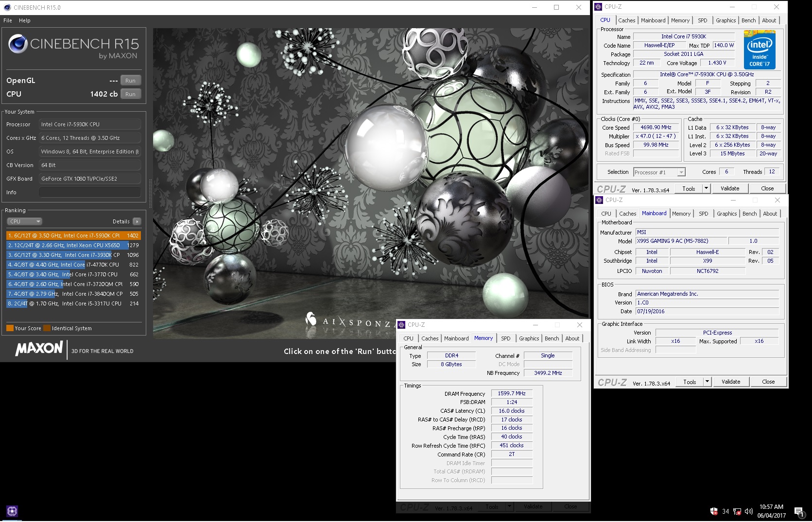Click the Intel Core i7 logo badge

[x=760, y=50]
